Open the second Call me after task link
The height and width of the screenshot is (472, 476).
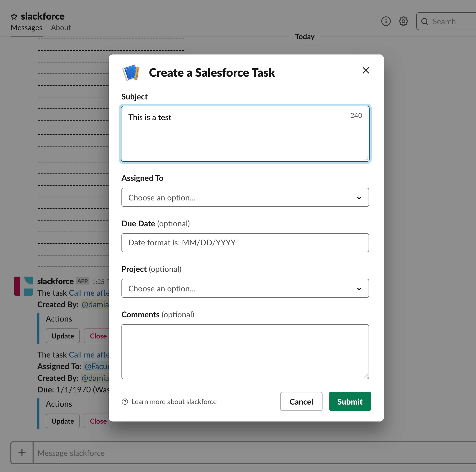89,355
